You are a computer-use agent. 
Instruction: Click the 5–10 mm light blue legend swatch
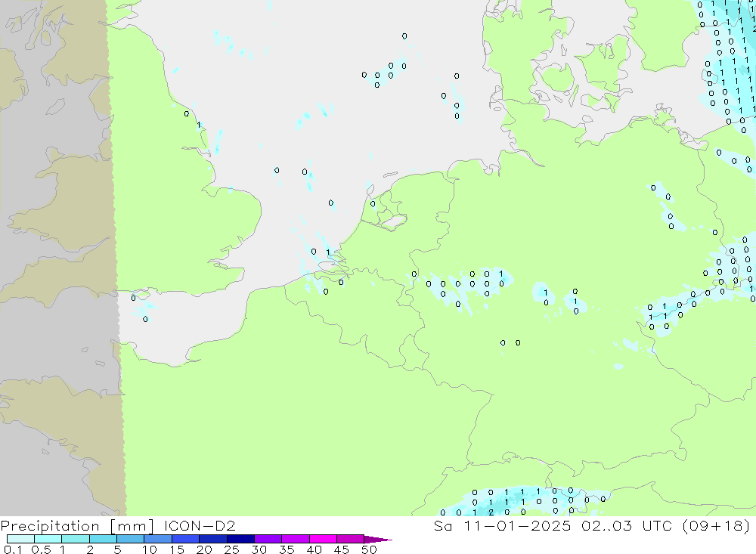(130, 539)
